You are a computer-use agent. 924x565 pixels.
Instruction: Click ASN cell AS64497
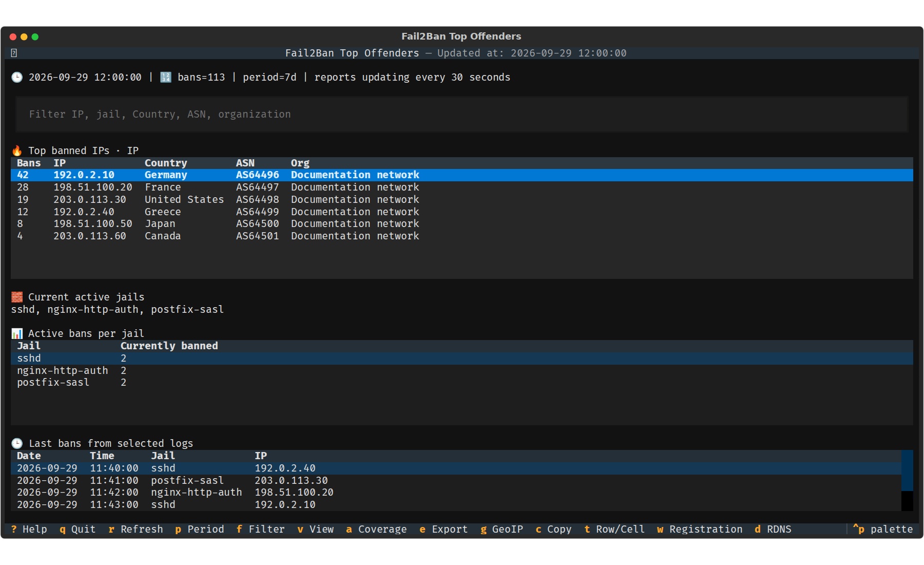(258, 187)
